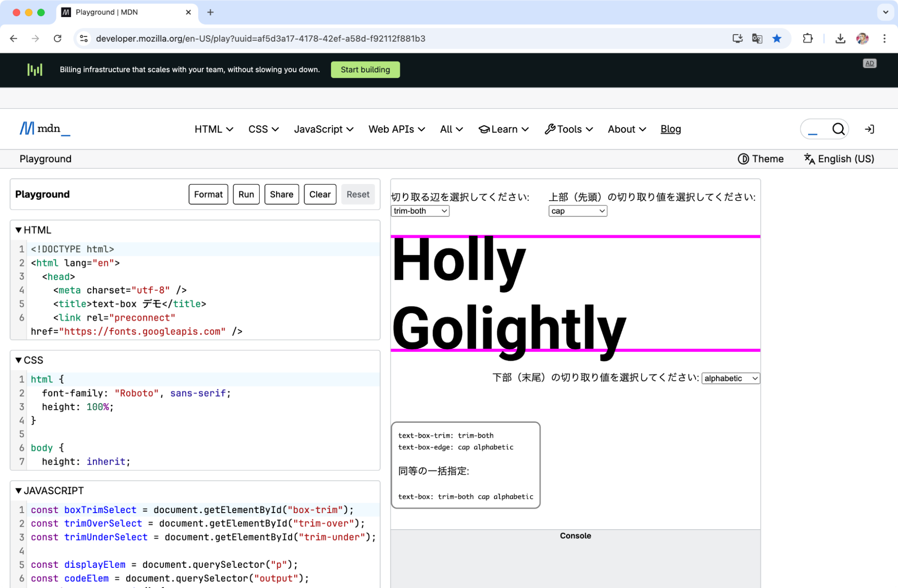Click the search magnifier icon
The width and height of the screenshot is (898, 588).
(x=838, y=129)
